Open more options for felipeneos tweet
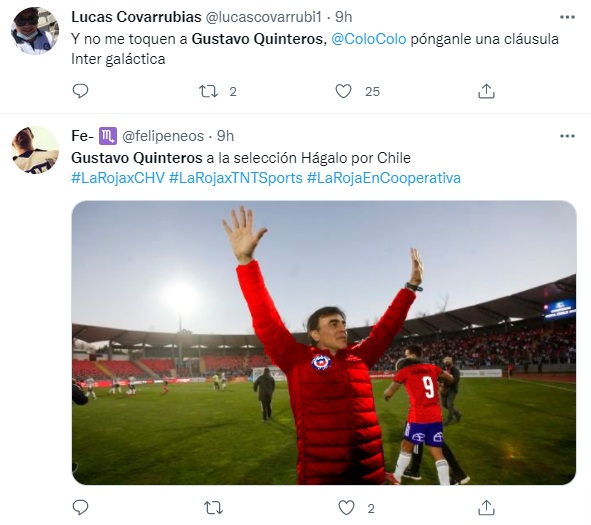 [567, 136]
